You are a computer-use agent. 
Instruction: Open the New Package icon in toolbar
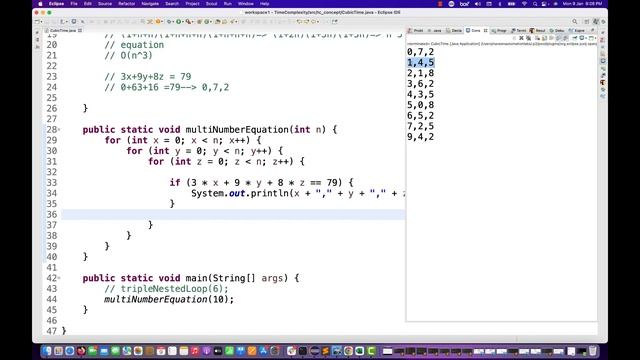[x=199, y=21]
